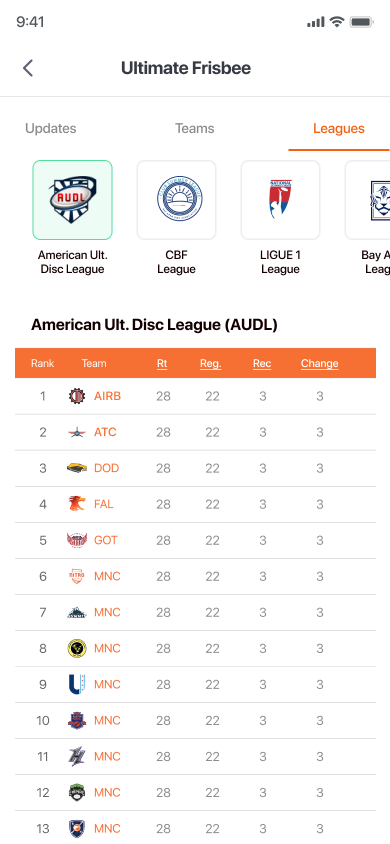The width and height of the screenshot is (390, 844).
Task: Click the ATC team airplane logo
Action: (x=77, y=432)
